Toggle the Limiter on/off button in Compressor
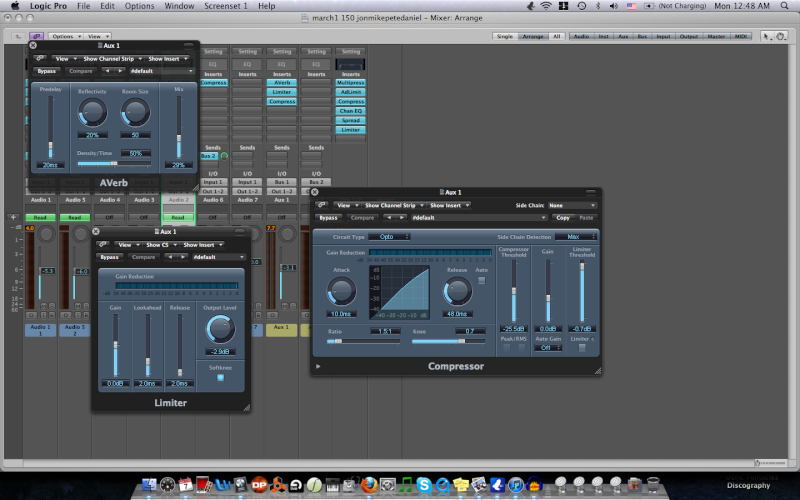Screen dimensions: 800x500 582,347
